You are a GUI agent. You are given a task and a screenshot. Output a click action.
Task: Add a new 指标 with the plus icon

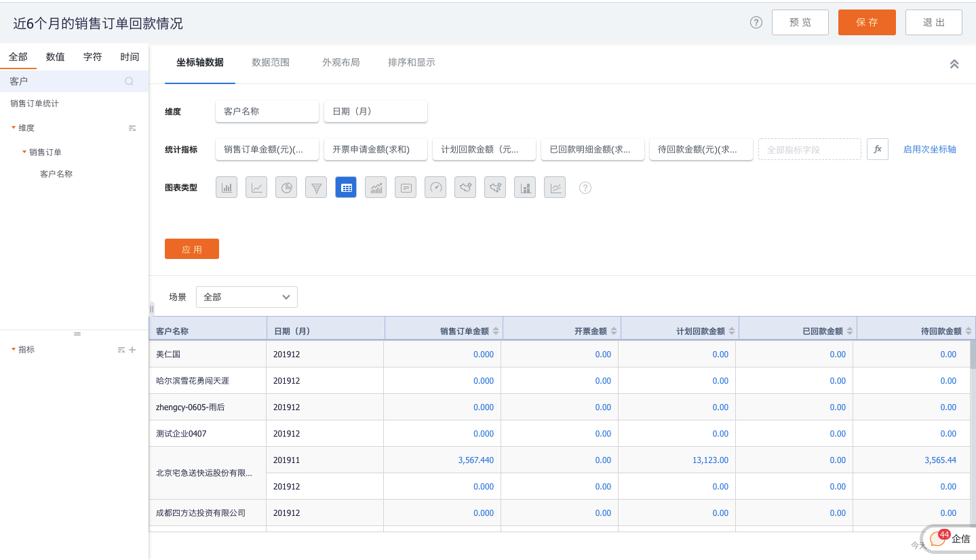point(132,350)
